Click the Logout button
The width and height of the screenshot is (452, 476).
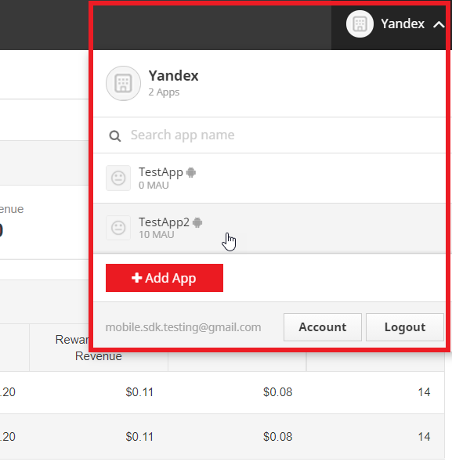coord(405,327)
